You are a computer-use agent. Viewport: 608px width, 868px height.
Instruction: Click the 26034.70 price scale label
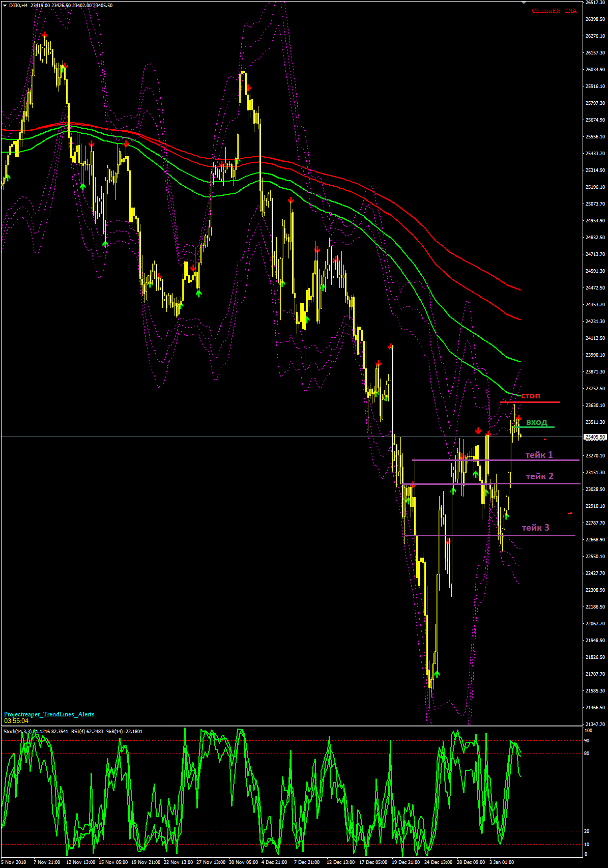point(595,70)
